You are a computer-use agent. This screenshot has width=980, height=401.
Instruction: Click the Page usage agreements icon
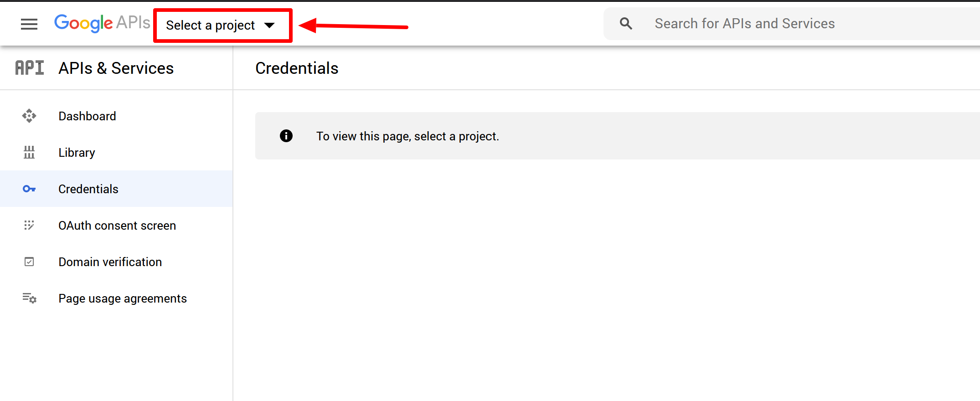[29, 298]
